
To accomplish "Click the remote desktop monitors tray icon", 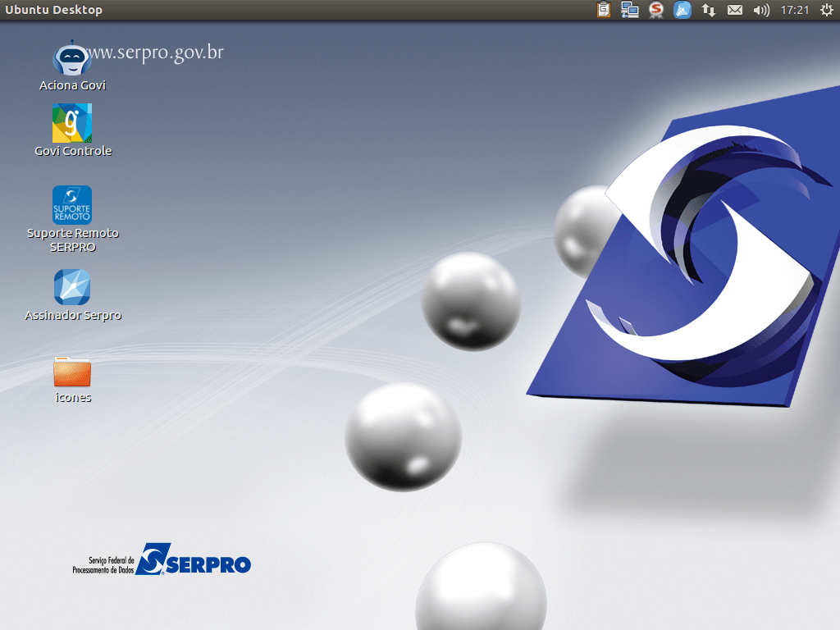I will point(629,10).
